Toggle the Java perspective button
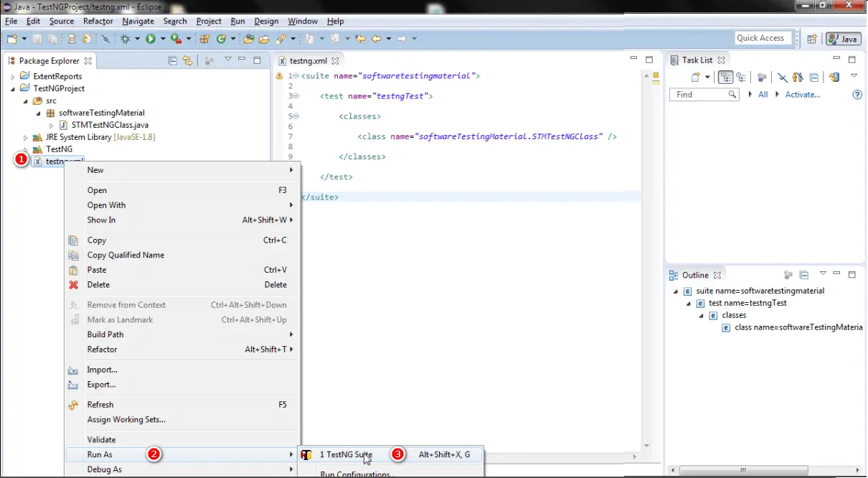The image size is (868, 478). point(843,39)
